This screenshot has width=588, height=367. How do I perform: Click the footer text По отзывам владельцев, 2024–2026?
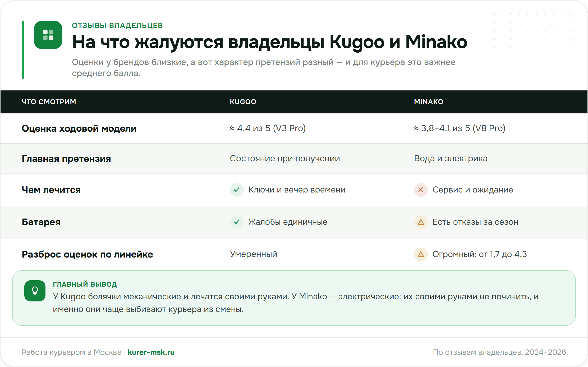pos(499,352)
